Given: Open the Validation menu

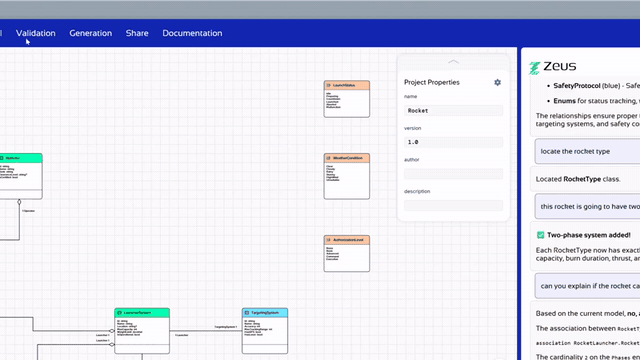Looking at the screenshot, I should point(36,33).
